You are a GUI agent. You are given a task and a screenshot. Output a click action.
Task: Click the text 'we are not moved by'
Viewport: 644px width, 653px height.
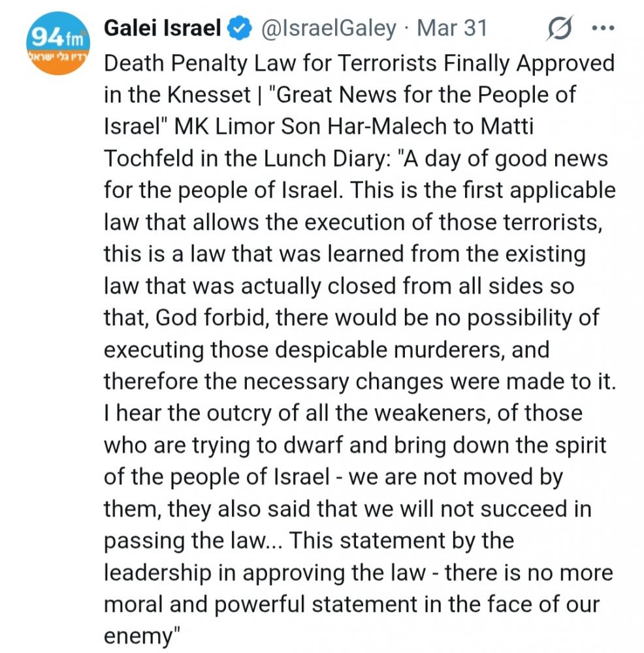(x=456, y=477)
